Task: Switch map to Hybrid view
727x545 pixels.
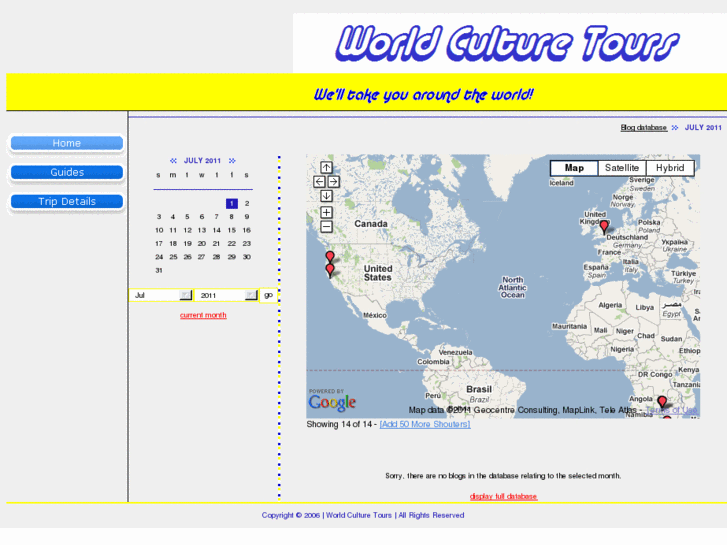Action: click(x=670, y=168)
